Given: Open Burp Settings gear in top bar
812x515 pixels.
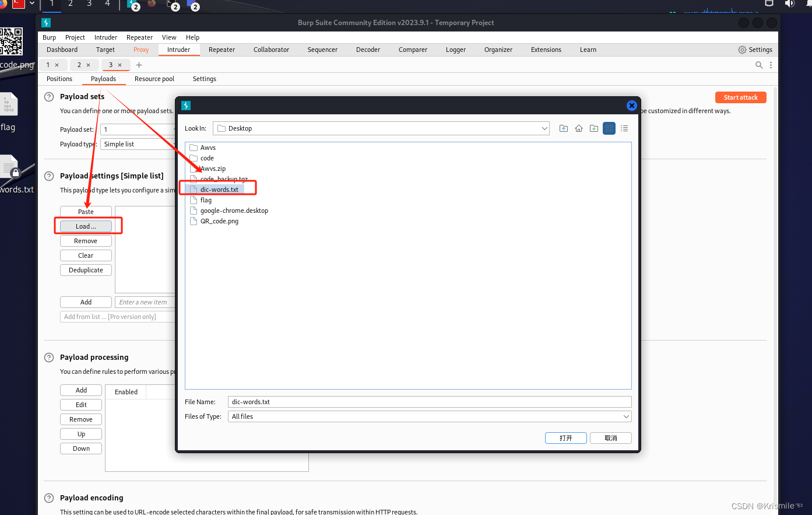Looking at the screenshot, I should click(755, 50).
